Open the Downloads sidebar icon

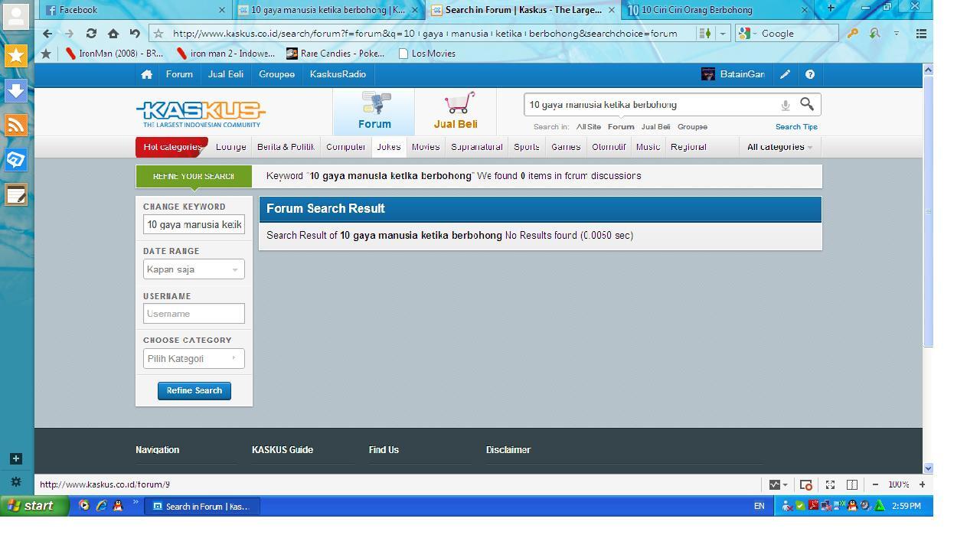tap(16, 90)
